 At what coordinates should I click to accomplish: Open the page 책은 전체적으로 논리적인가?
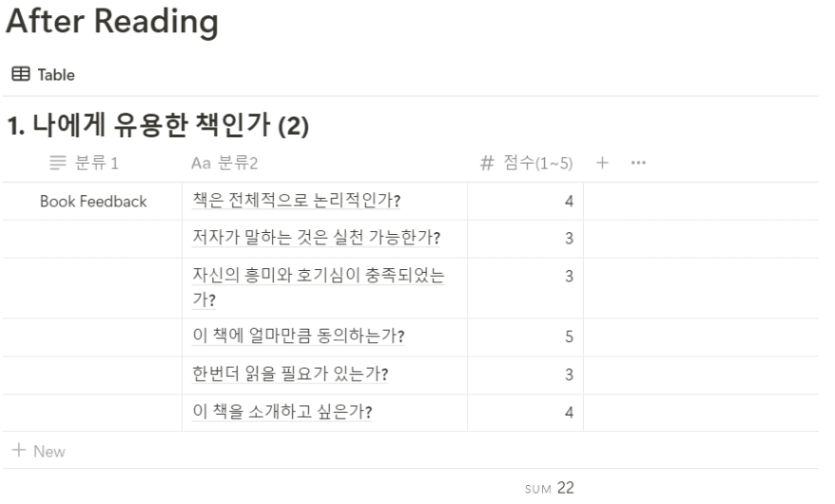296,200
